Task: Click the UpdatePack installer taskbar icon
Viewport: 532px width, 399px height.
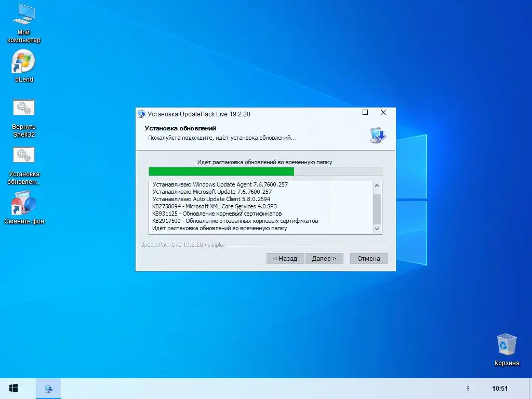Action: tap(48, 389)
